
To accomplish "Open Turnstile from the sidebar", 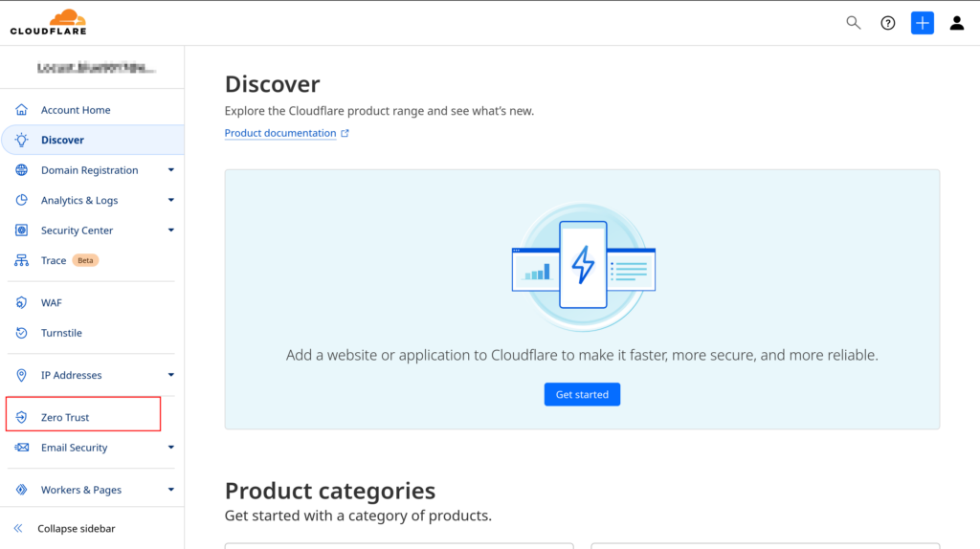I will (x=61, y=333).
